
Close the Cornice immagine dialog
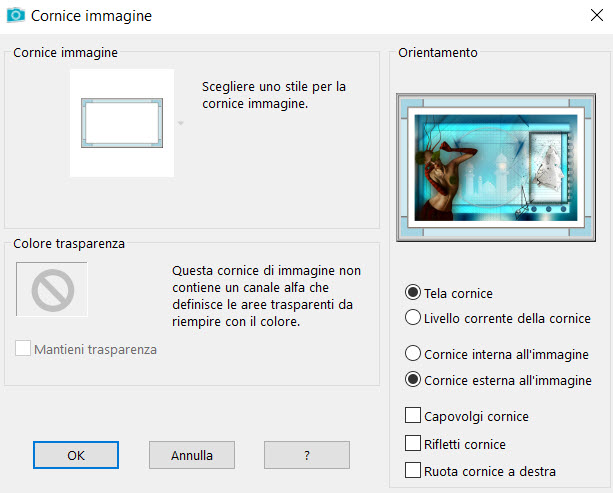pyautogui.click(x=597, y=15)
